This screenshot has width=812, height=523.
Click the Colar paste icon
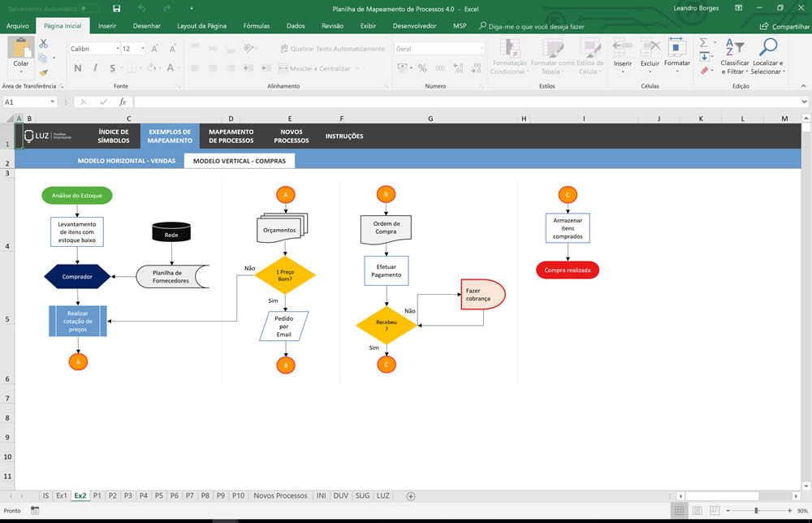point(21,48)
